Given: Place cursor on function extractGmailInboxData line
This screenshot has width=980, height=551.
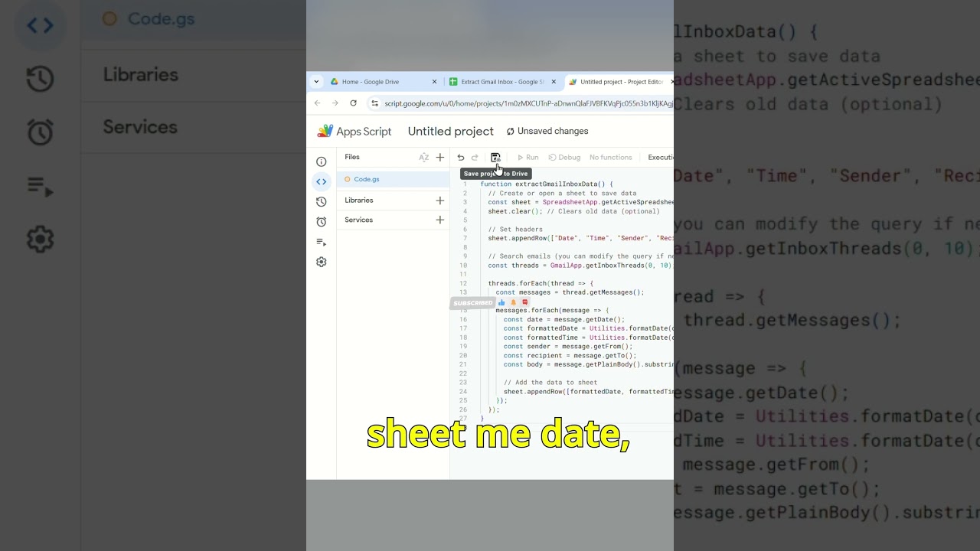Looking at the screenshot, I should point(547,184).
